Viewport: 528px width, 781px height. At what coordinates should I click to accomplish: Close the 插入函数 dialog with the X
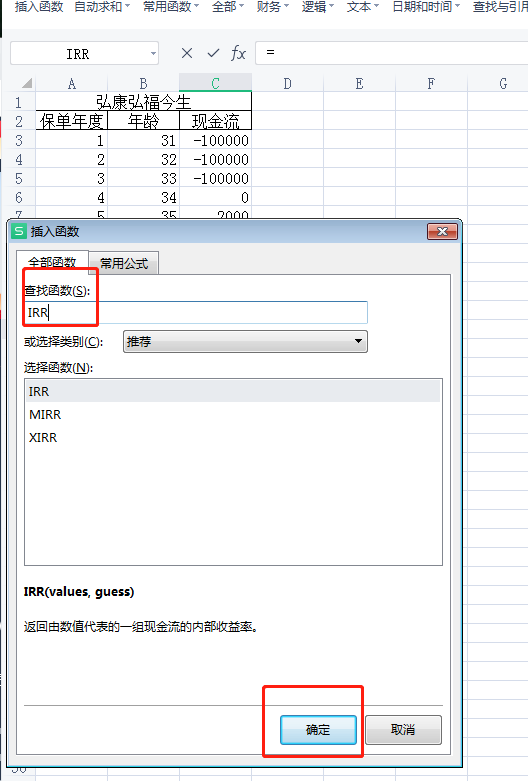tap(442, 231)
